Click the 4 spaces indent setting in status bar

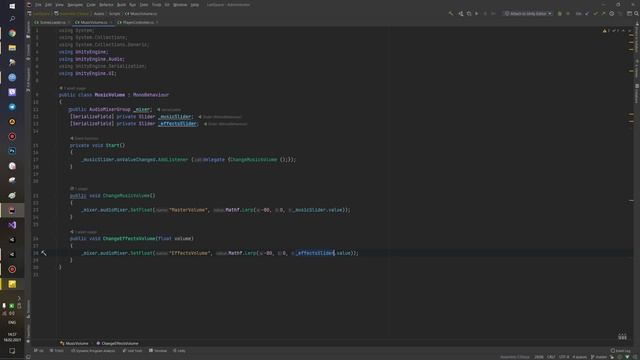coord(579,357)
